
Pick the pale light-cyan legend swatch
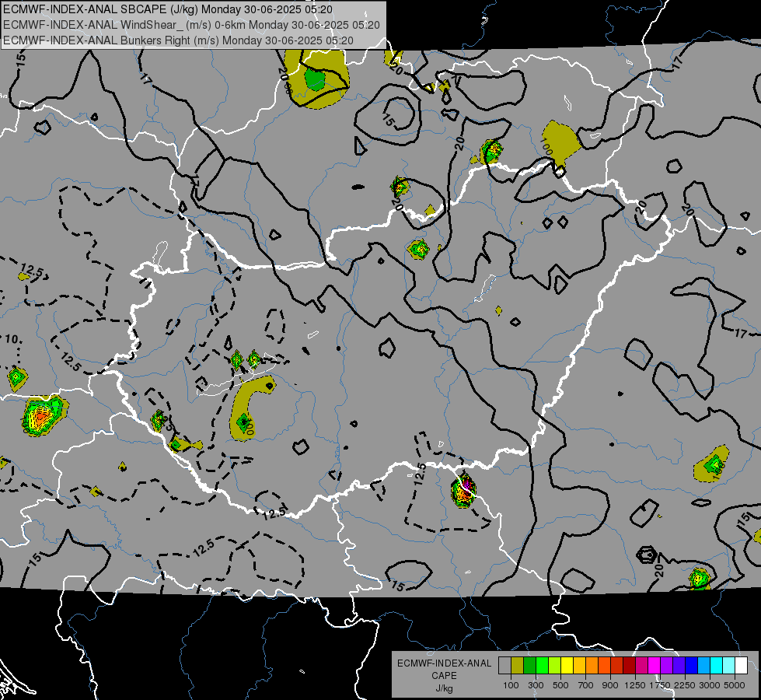coord(728,666)
